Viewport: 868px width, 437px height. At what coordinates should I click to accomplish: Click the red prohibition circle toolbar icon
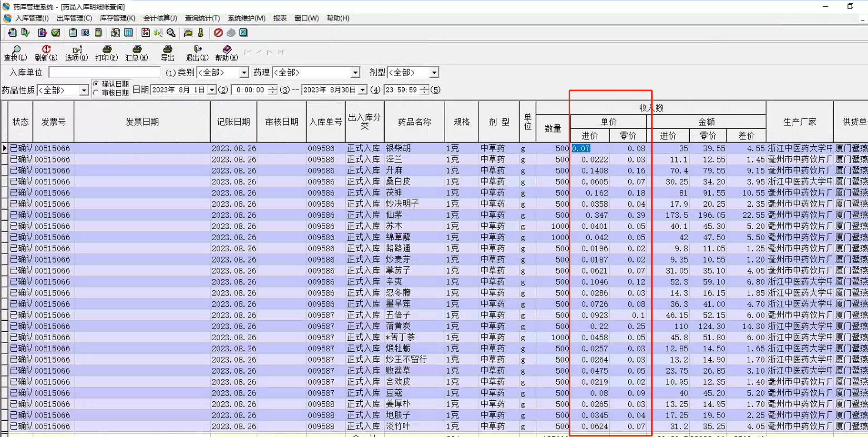coord(218,33)
